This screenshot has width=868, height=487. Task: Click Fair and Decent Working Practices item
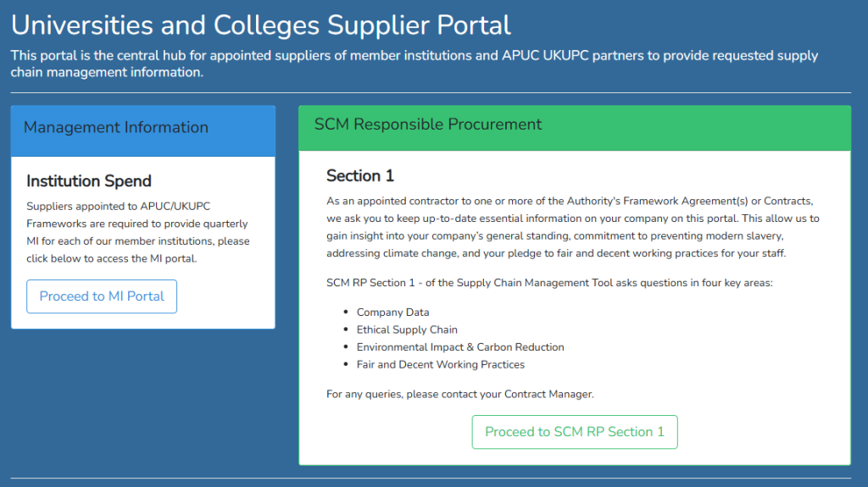click(441, 365)
